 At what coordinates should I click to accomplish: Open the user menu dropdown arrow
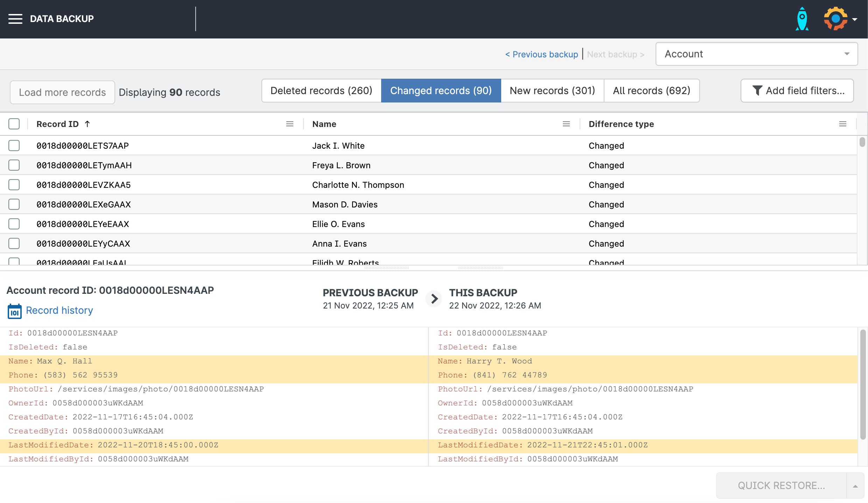pos(855,20)
